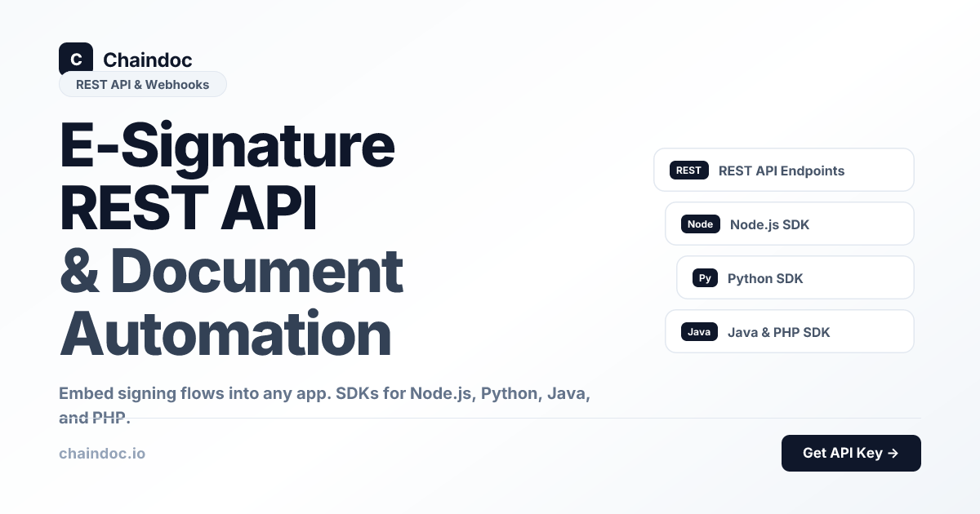Open the Java & PHP SDK card
The image size is (980, 514).
pos(790,331)
